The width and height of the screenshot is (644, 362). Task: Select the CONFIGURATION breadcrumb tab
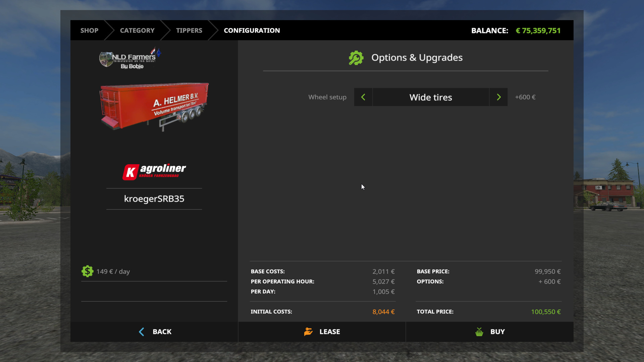tap(252, 31)
